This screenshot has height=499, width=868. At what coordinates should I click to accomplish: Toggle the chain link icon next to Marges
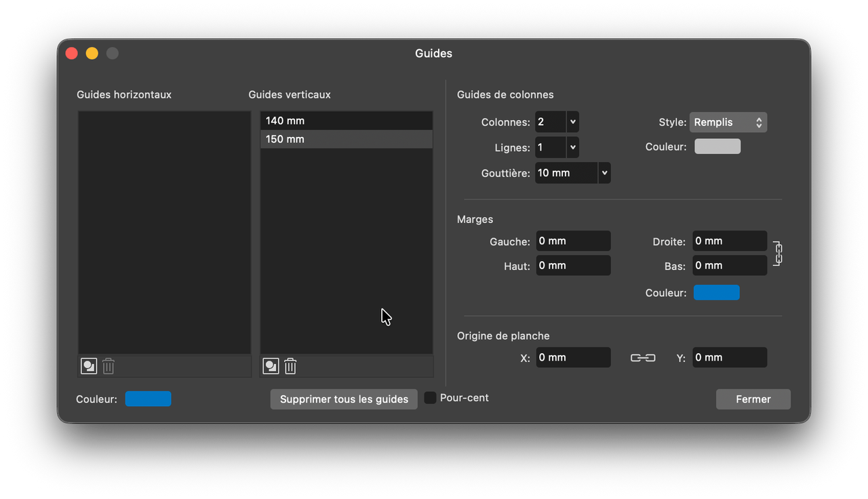coord(777,253)
